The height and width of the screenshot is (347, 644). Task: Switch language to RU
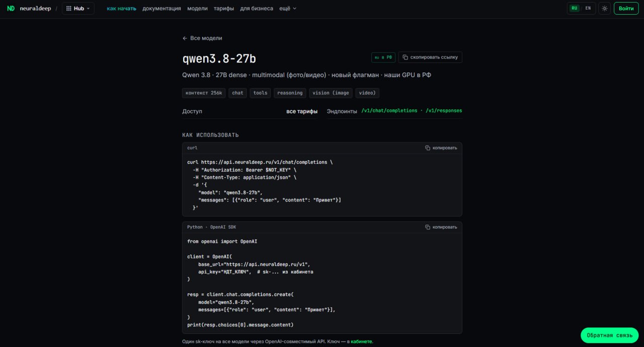[x=574, y=9]
